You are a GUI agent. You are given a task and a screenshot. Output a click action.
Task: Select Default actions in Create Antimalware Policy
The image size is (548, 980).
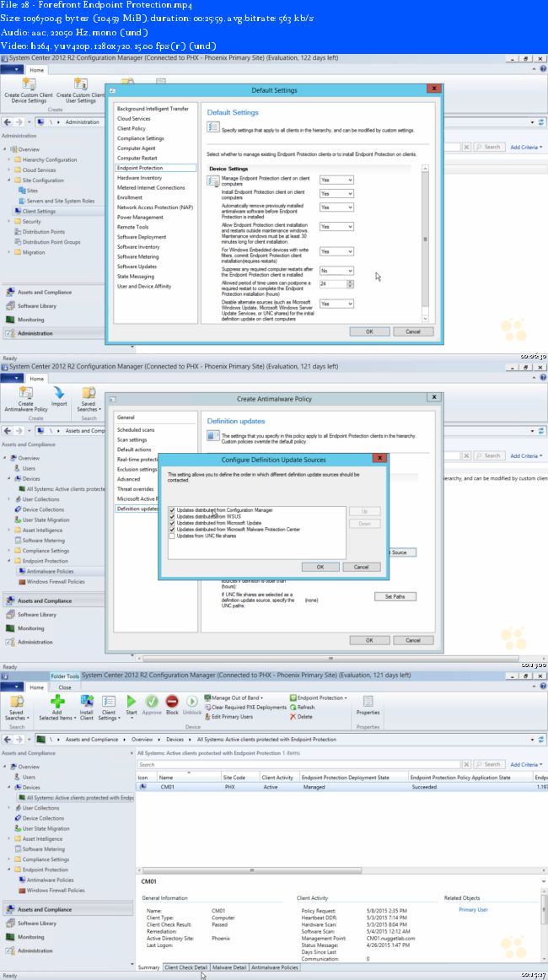pos(134,450)
